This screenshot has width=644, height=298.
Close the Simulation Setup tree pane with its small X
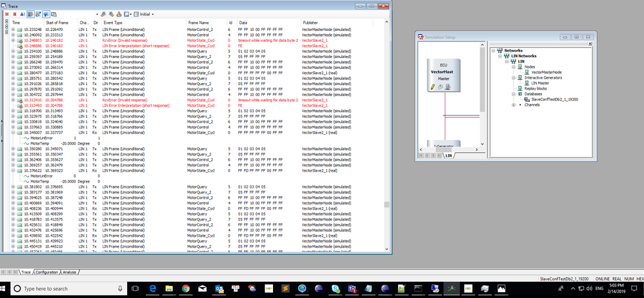click(x=590, y=43)
